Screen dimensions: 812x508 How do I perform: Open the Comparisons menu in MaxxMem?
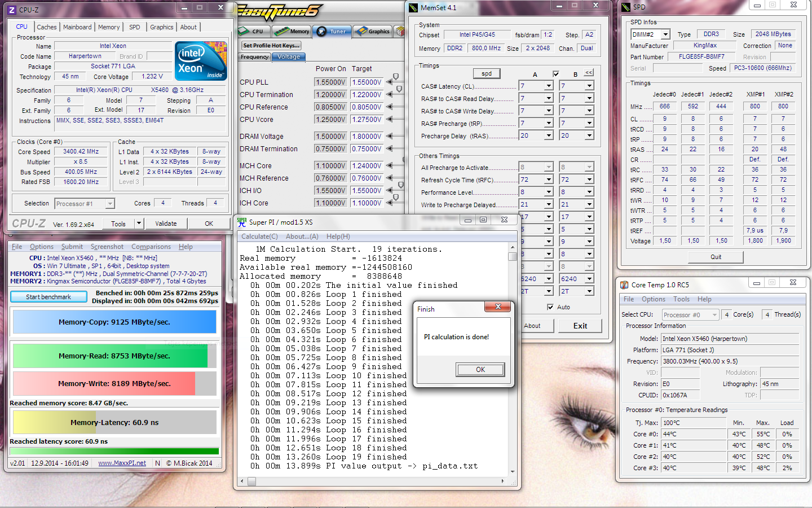click(151, 247)
